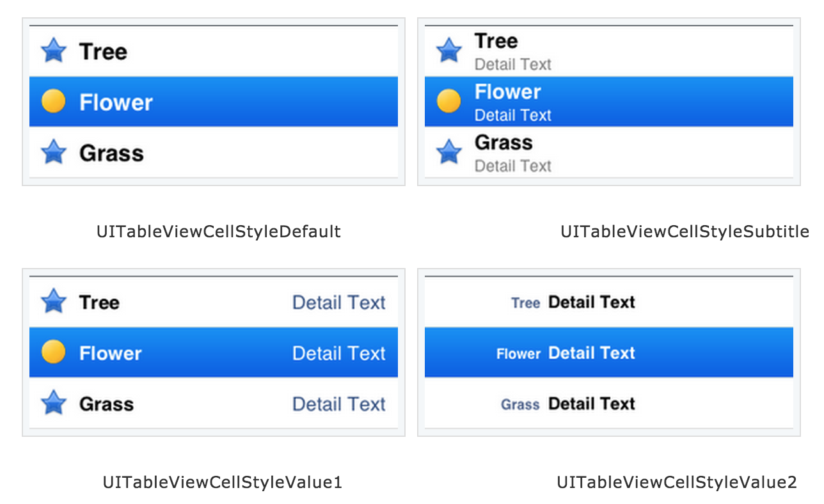Click the star icon beside Grass in Subtitle style
The image size is (824, 504).
pos(449,152)
